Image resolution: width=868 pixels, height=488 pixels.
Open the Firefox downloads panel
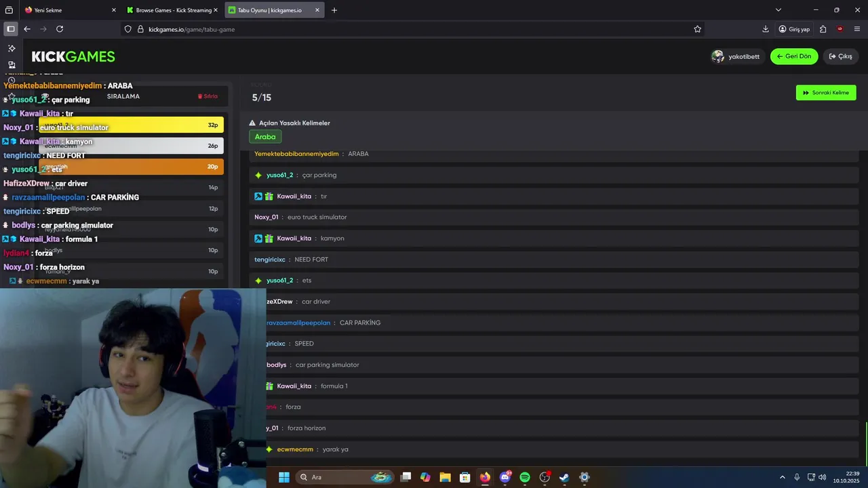766,29
